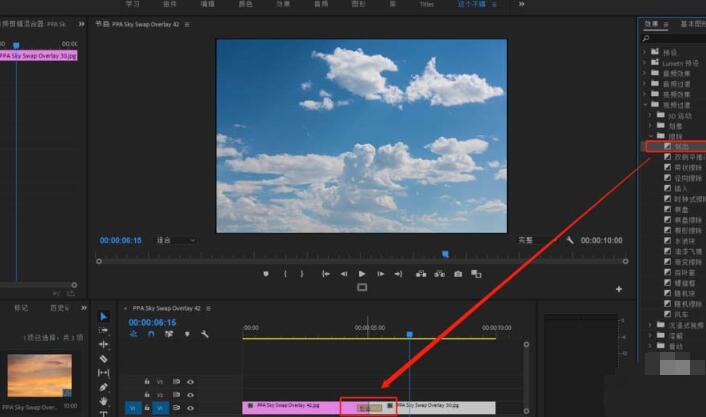Image resolution: width=706 pixels, height=417 pixels.
Task: Select the Razor tool in the toolbar
Action: pyautogui.click(x=104, y=358)
